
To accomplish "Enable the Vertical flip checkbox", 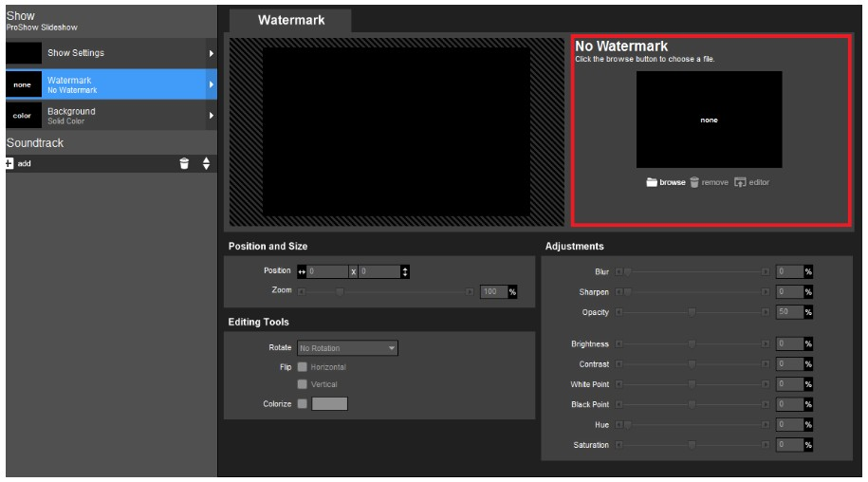I will [303, 384].
